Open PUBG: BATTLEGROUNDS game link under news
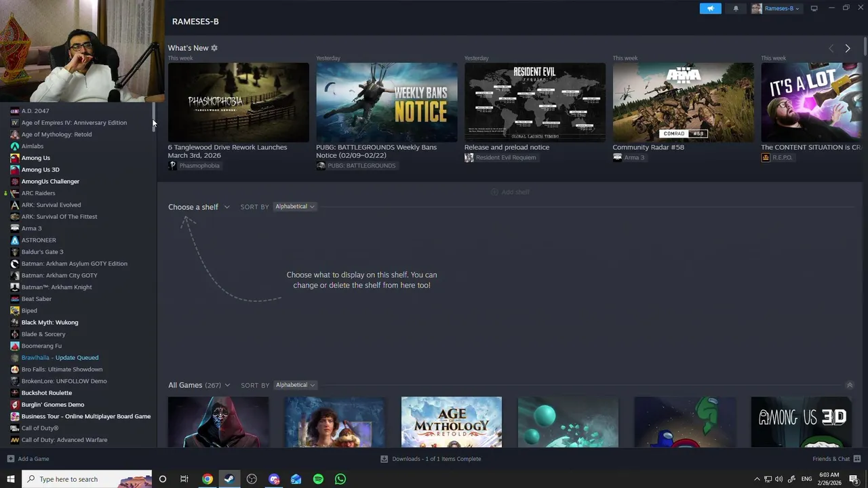 point(356,165)
